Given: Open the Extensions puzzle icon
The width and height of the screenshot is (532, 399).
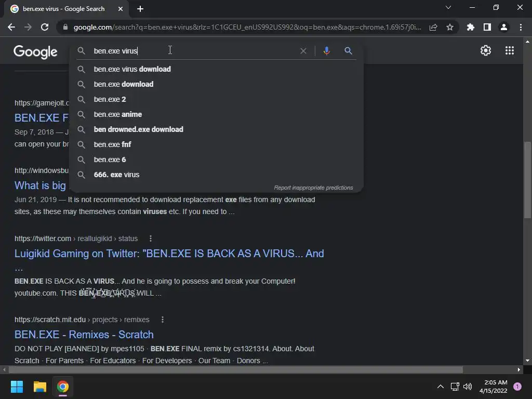Looking at the screenshot, I should (471, 27).
